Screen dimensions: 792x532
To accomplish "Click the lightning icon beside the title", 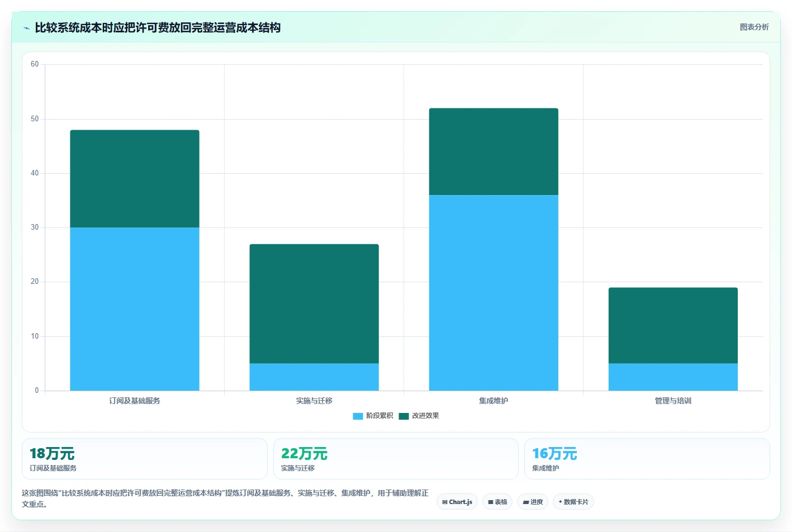I will pyautogui.click(x=26, y=28).
